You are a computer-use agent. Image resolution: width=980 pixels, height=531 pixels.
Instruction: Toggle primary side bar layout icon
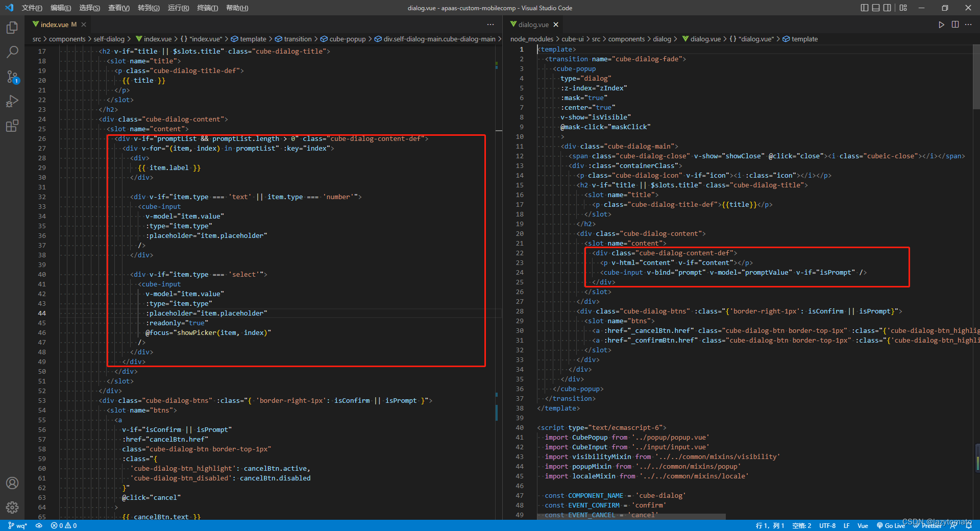coord(864,8)
